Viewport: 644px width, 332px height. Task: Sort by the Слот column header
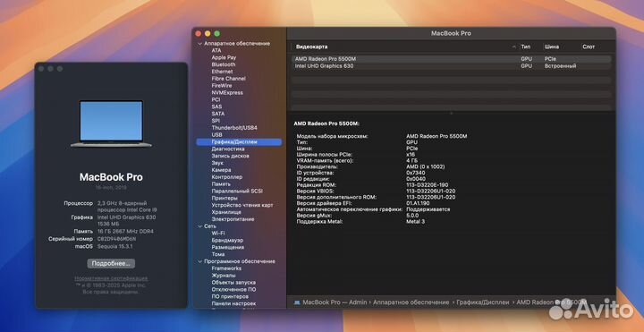tap(589, 47)
